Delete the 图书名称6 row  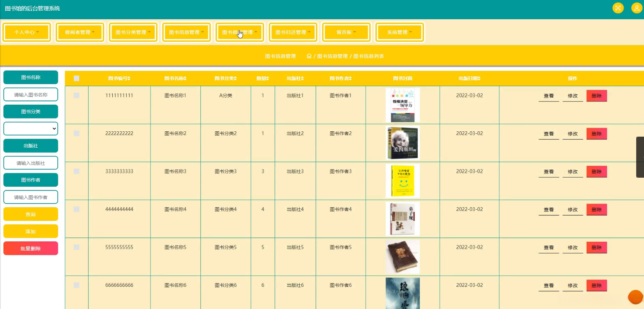(596, 286)
